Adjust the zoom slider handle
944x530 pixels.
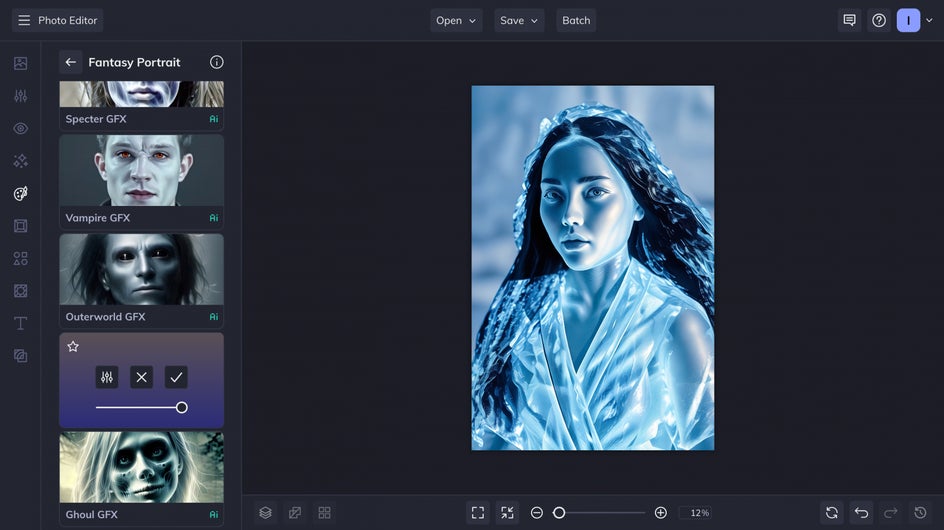[x=559, y=513]
